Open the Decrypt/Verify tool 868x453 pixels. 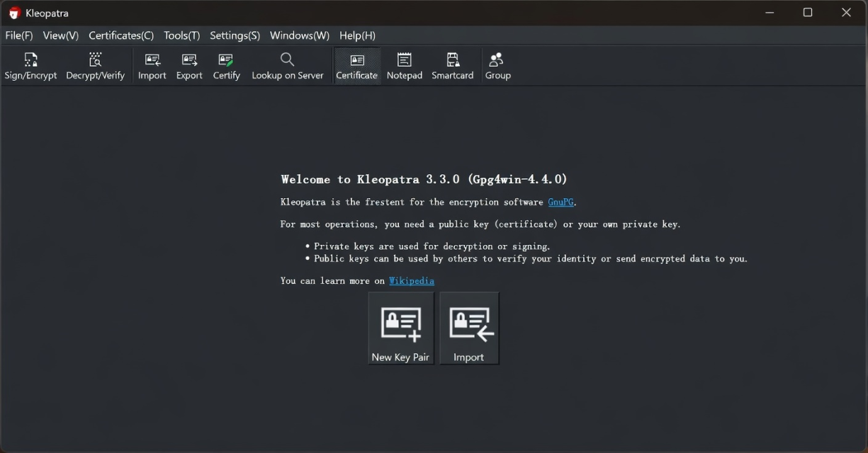coord(95,67)
